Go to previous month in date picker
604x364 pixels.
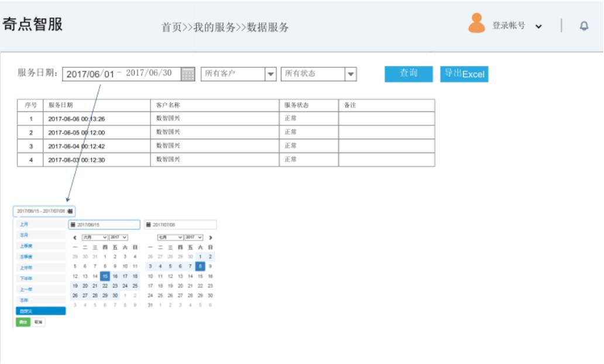75,238
